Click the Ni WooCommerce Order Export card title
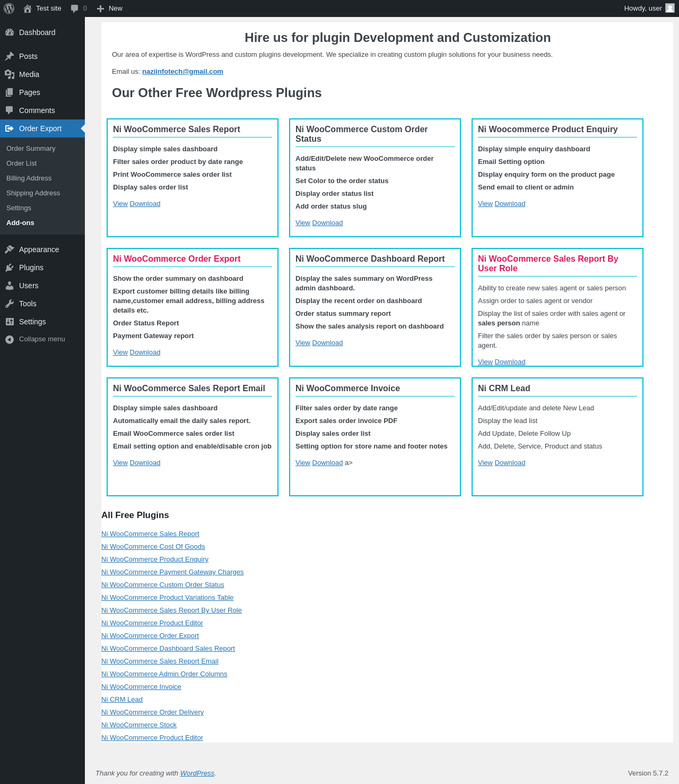679x784 pixels. coord(177,259)
